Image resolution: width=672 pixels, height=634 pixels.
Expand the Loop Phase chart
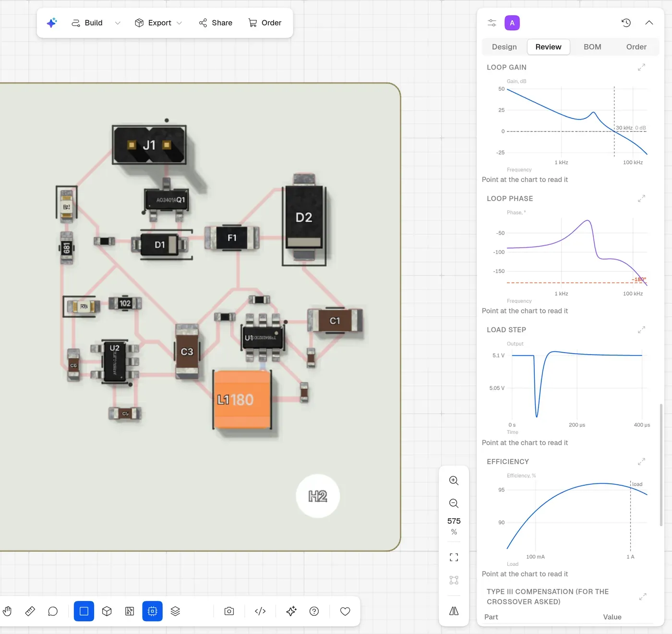click(641, 198)
